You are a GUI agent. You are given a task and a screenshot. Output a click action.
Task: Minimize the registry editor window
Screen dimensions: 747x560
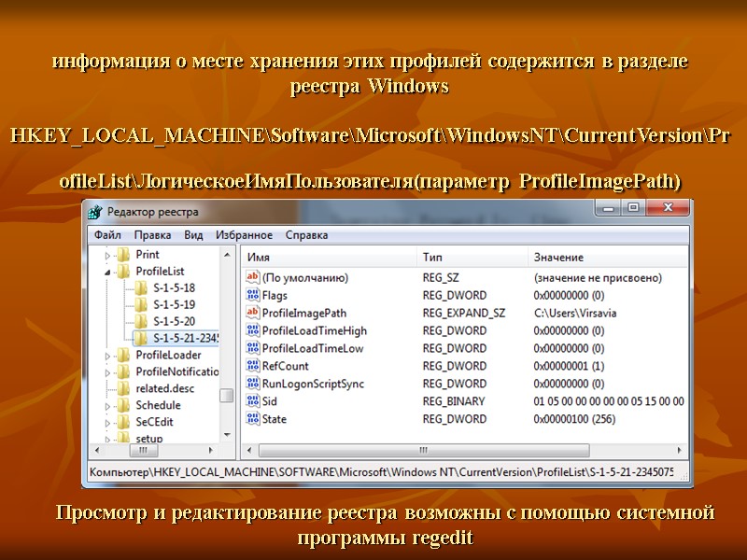[x=609, y=207]
